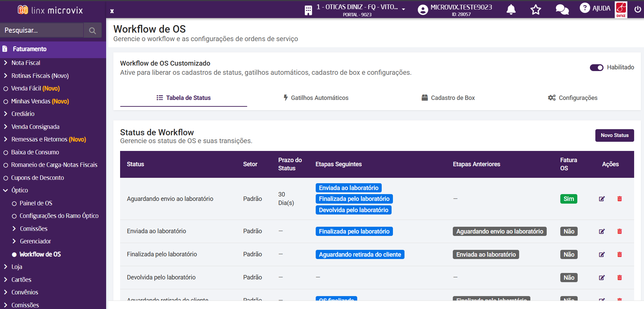Open Venda Fácil (Novo) menu item
The height and width of the screenshot is (309, 644).
(x=35, y=88)
